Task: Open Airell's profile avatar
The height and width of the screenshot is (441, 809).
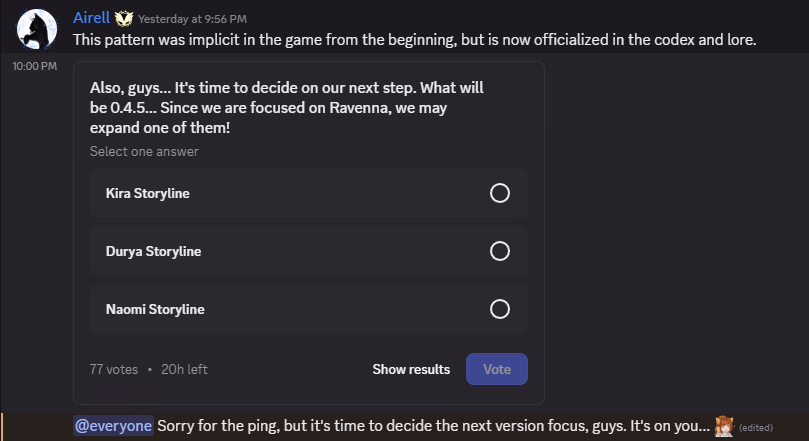Action: (x=37, y=29)
